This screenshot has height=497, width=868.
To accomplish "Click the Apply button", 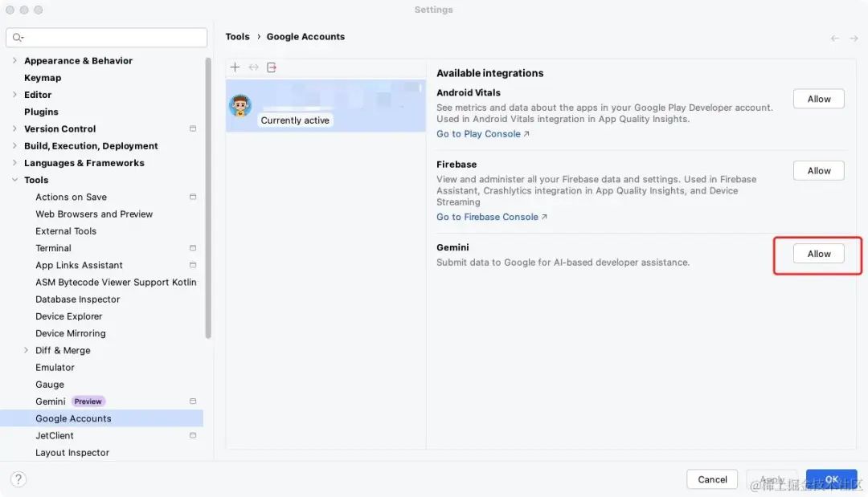I will [x=772, y=479].
